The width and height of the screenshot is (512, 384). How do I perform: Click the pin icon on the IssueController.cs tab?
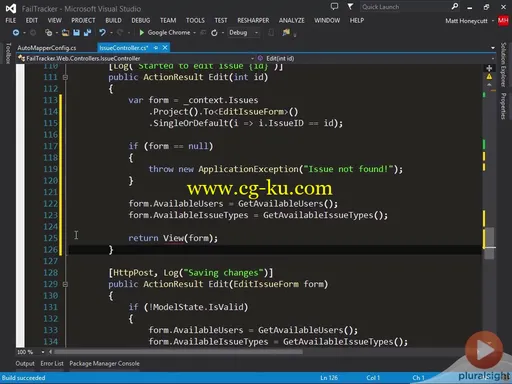[x=156, y=48]
